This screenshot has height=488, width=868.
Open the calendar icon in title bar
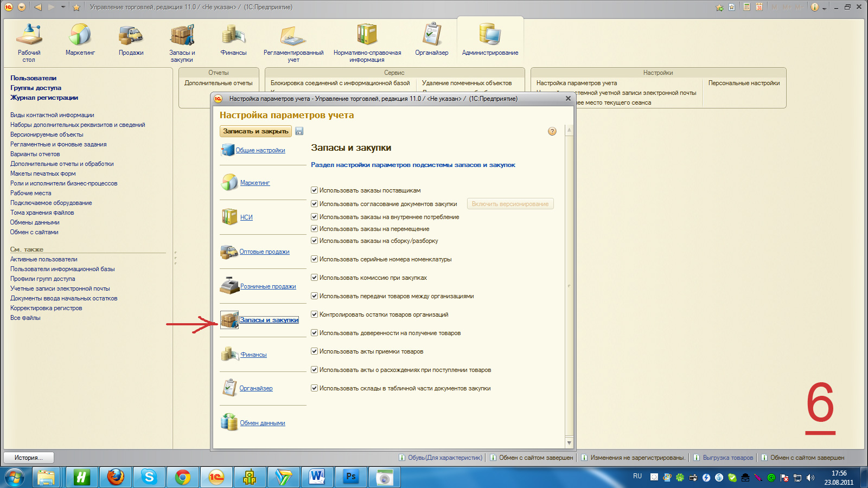759,7
